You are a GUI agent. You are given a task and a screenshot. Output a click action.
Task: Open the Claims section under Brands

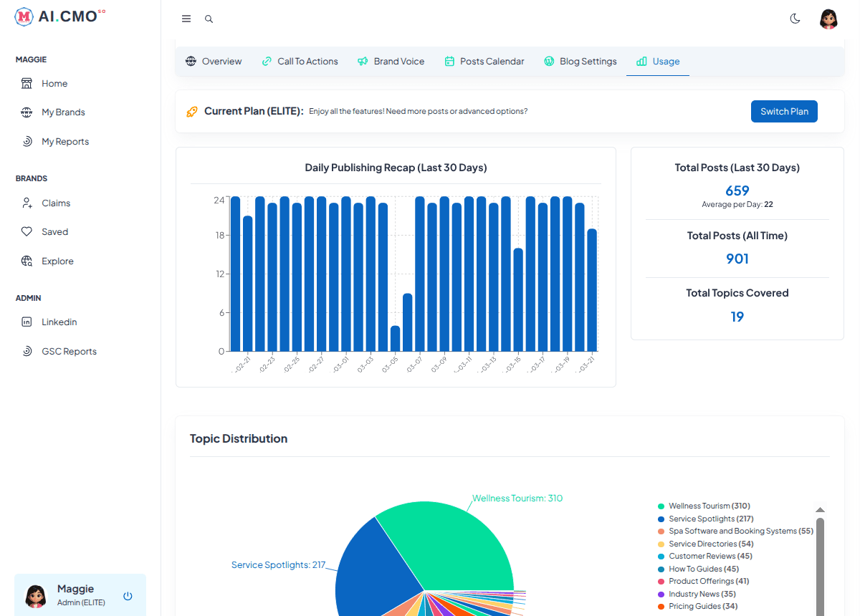(x=57, y=203)
